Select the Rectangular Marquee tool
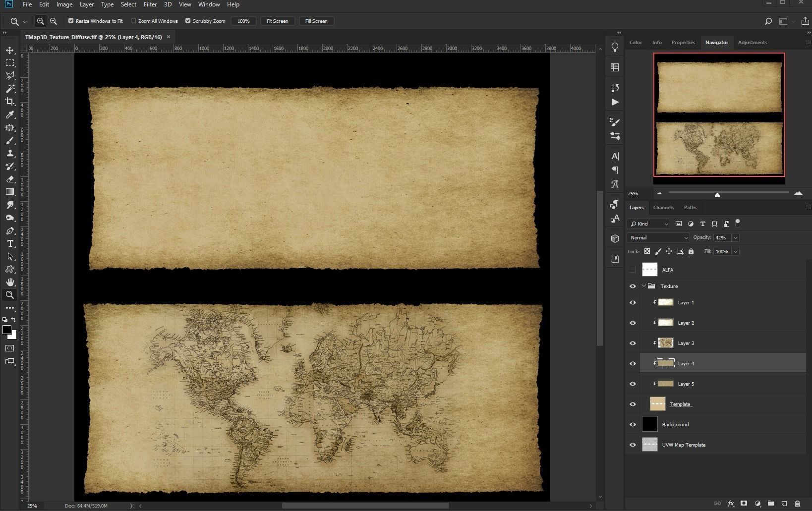The width and height of the screenshot is (812, 511). click(10, 63)
